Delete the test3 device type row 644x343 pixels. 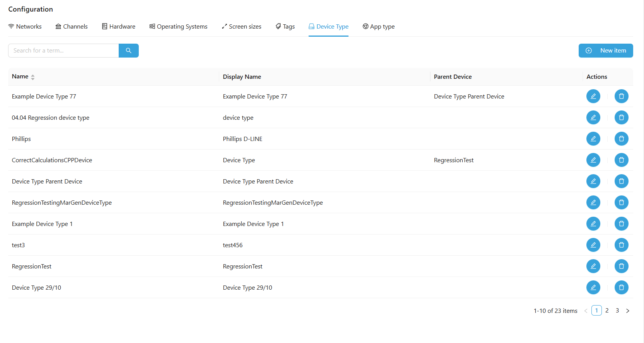[x=621, y=245]
